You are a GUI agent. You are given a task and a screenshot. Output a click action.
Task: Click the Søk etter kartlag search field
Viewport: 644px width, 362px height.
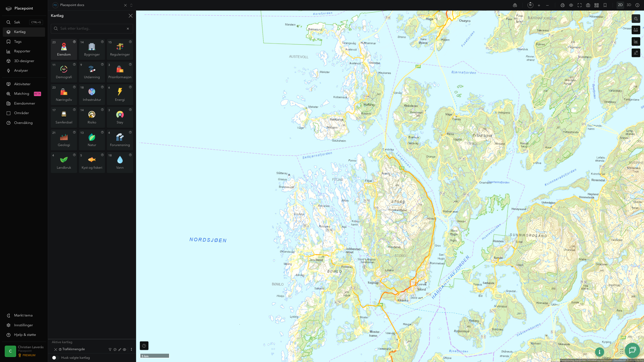point(92,28)
